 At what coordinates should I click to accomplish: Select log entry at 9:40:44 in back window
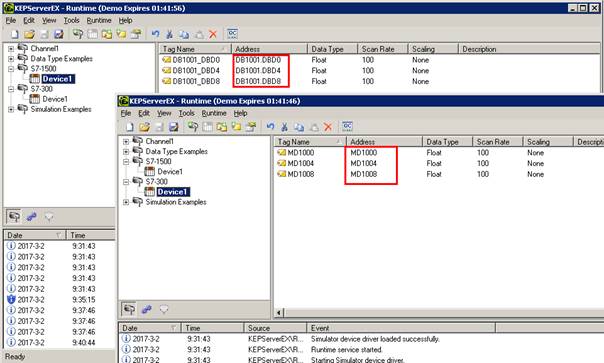pyautogui.click(x=60, y=343)
